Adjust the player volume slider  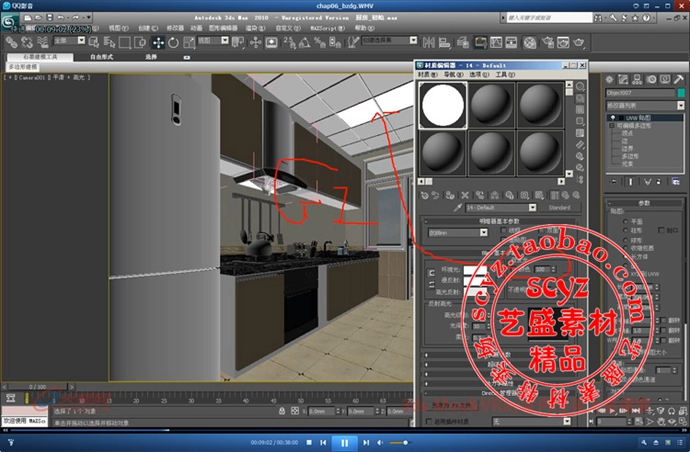pyautogui.click(x=399, y=442)
